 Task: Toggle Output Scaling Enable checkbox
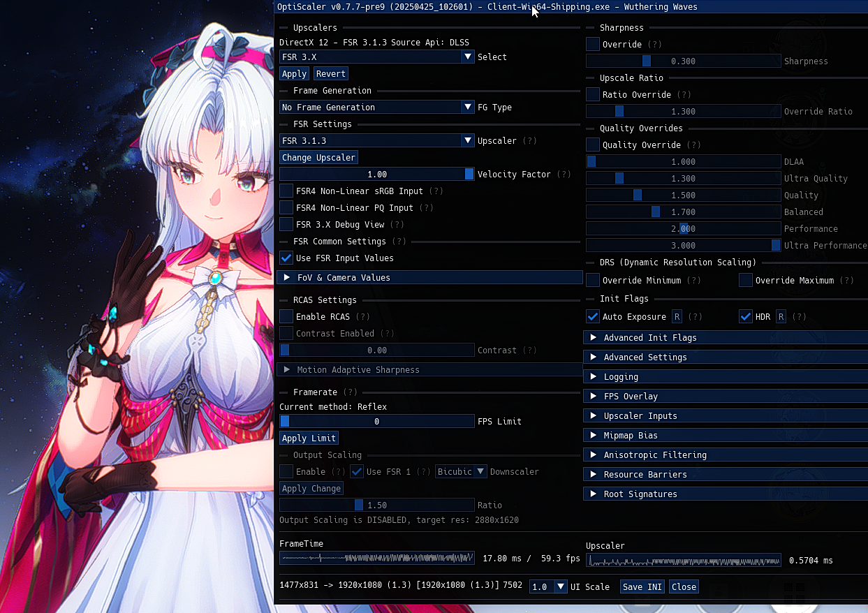click(286, 471)
